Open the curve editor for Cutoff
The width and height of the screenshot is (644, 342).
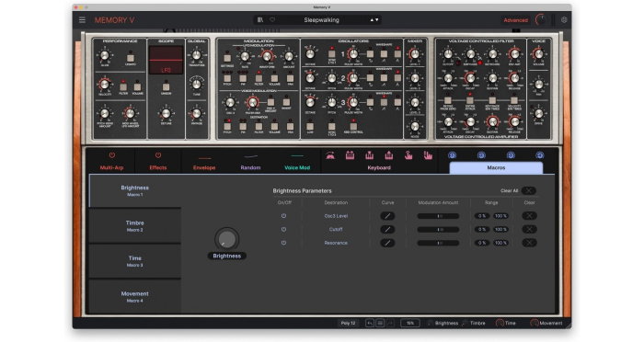[387, 230]
